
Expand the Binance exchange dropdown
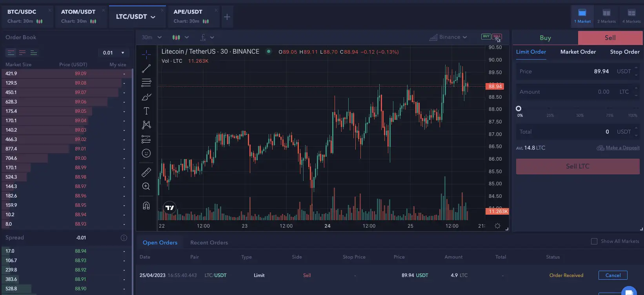[x=449, y=37]
